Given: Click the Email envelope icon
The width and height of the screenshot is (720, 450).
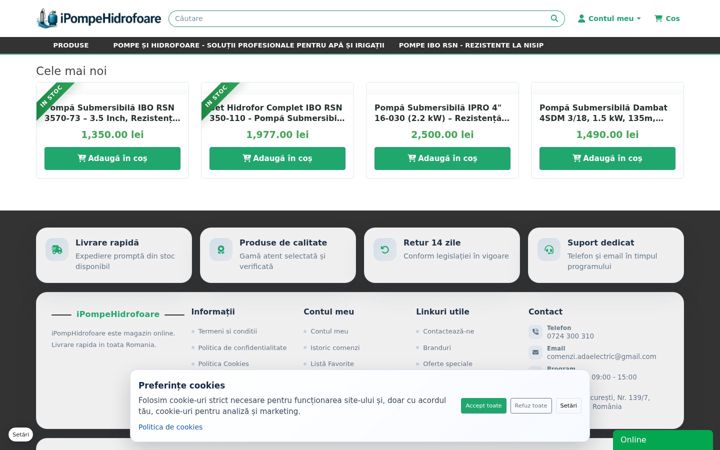Looking at the screenshot, I should (535, 352).
